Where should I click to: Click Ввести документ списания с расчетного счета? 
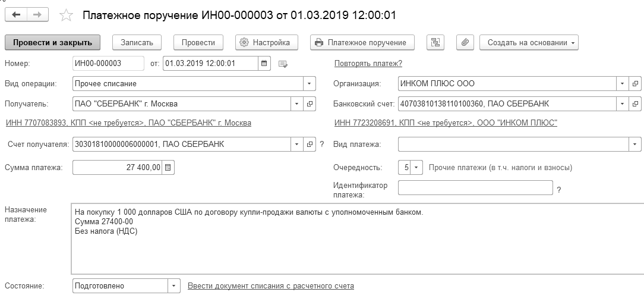pos(270,286)
